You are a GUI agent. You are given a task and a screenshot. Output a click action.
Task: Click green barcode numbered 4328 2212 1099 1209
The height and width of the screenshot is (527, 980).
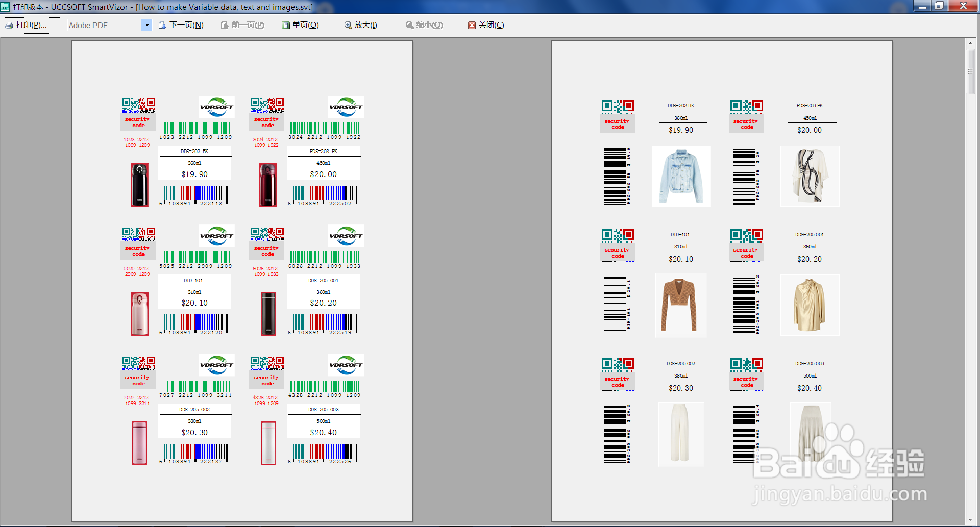(324, 389)
